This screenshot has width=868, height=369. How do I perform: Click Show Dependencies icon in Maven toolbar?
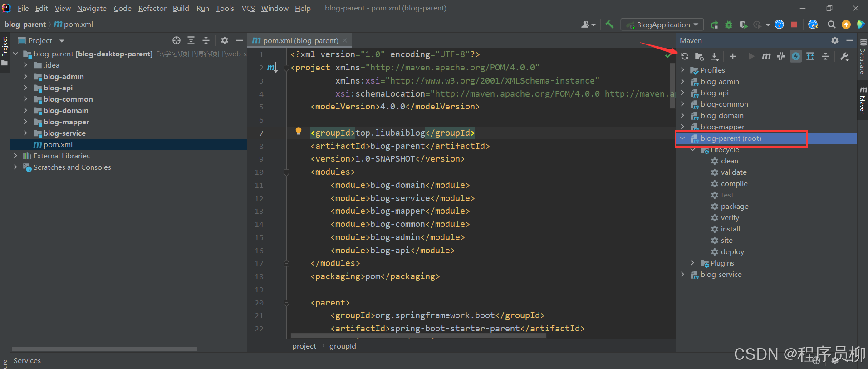coord(810,56)
